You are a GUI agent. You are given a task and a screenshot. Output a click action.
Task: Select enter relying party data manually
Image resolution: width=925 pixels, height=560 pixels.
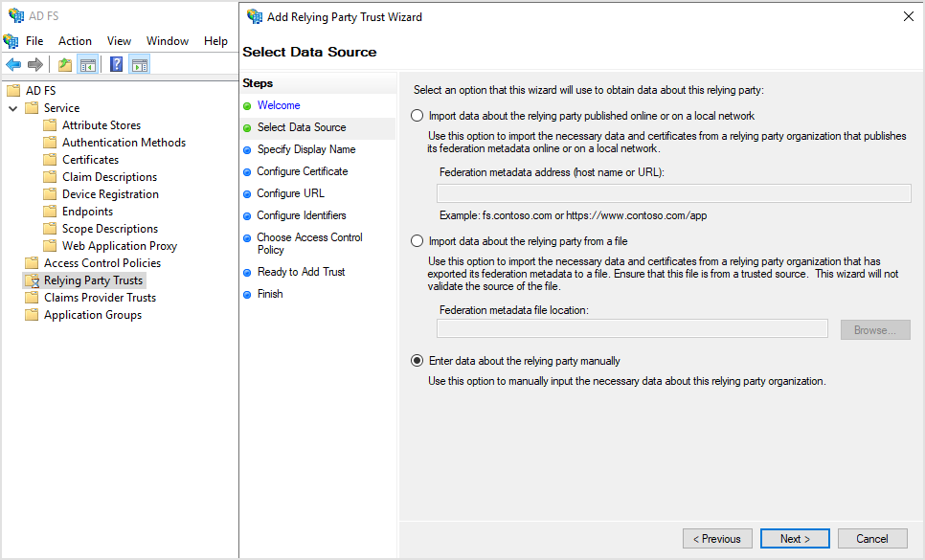pos(416,360)
